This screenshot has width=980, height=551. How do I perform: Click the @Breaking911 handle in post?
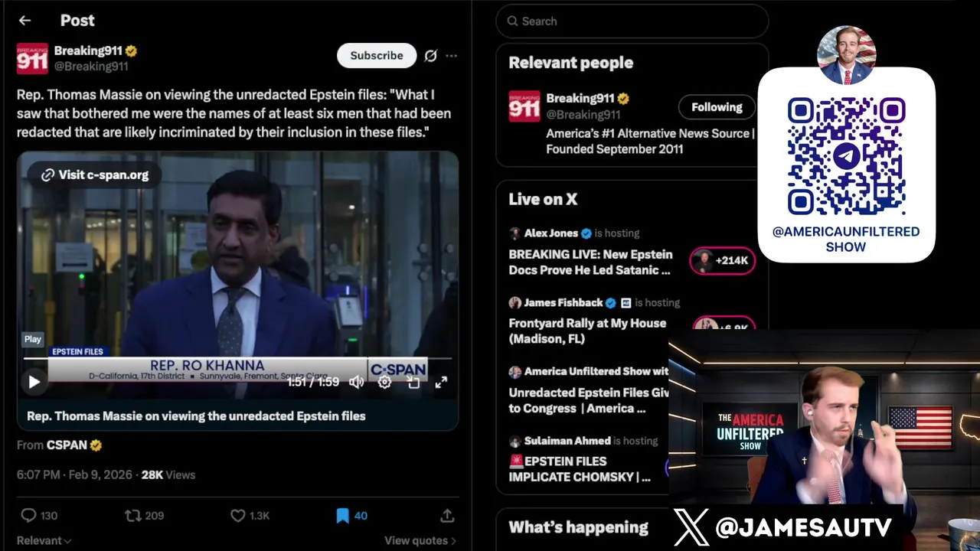90,67
